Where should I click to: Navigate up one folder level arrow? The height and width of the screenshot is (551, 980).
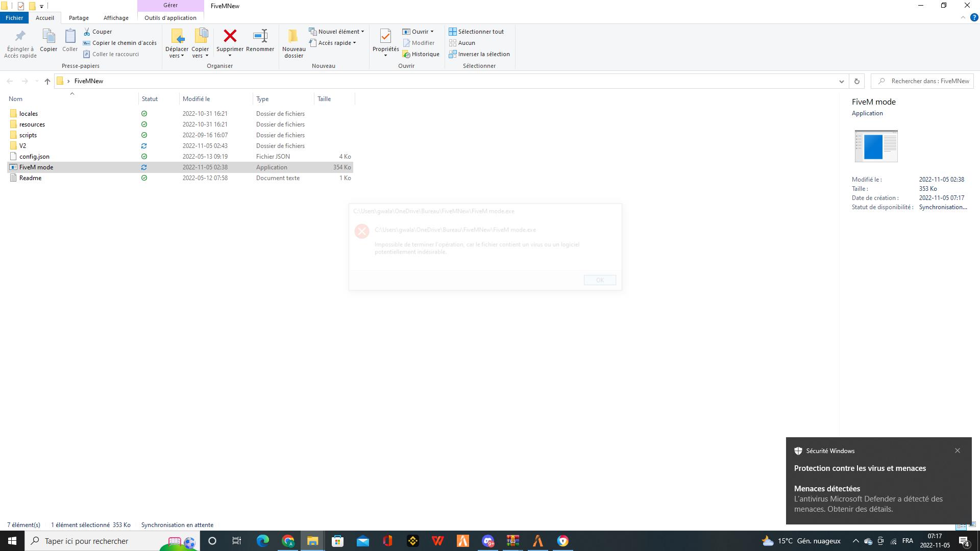pyautogui.click(x=47, y=81)
